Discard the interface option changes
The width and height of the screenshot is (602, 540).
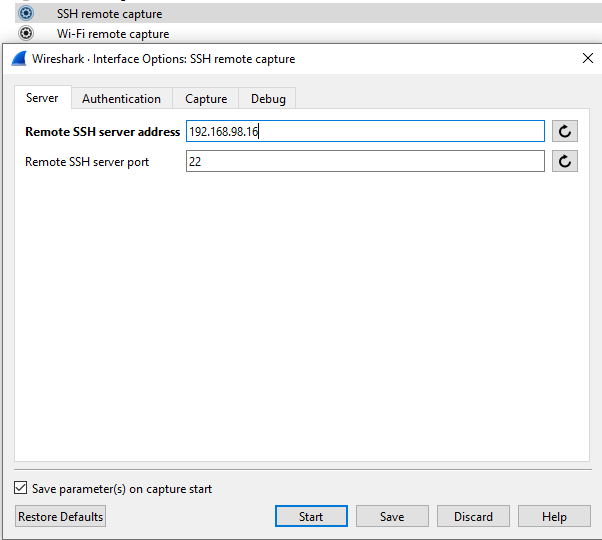pyautogui.click(x=473, y=516)
